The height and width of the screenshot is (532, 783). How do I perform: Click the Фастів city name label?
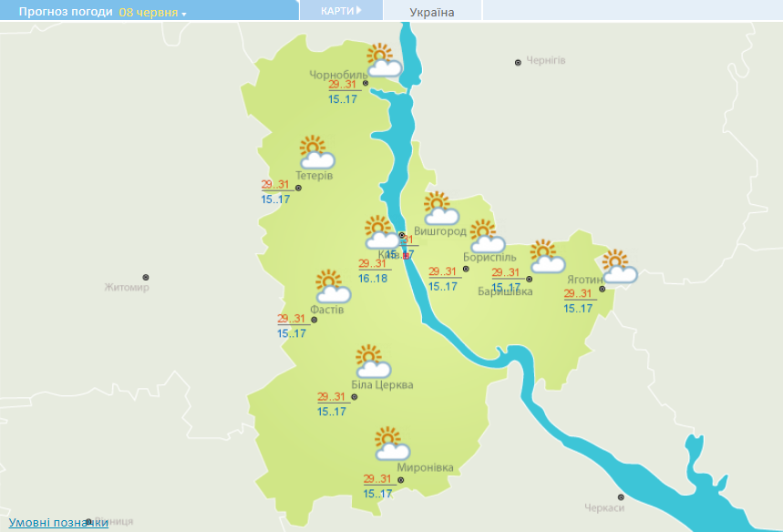point(327,310)
